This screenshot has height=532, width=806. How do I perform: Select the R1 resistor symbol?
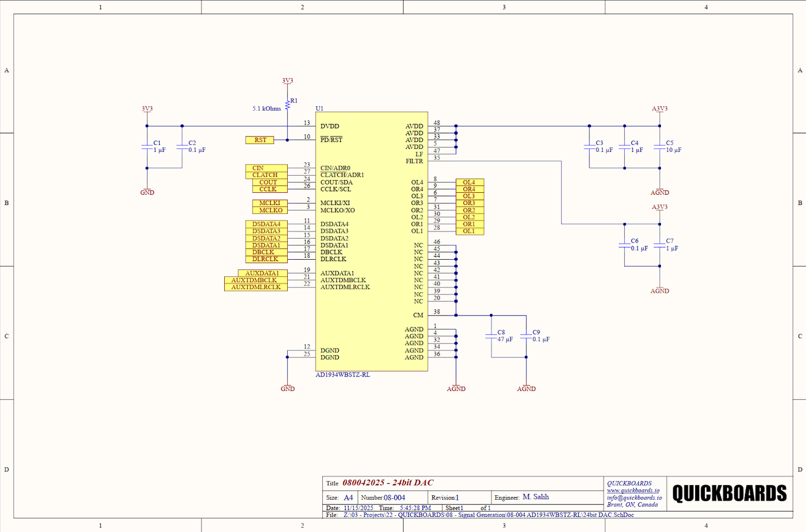pos(287,106)
